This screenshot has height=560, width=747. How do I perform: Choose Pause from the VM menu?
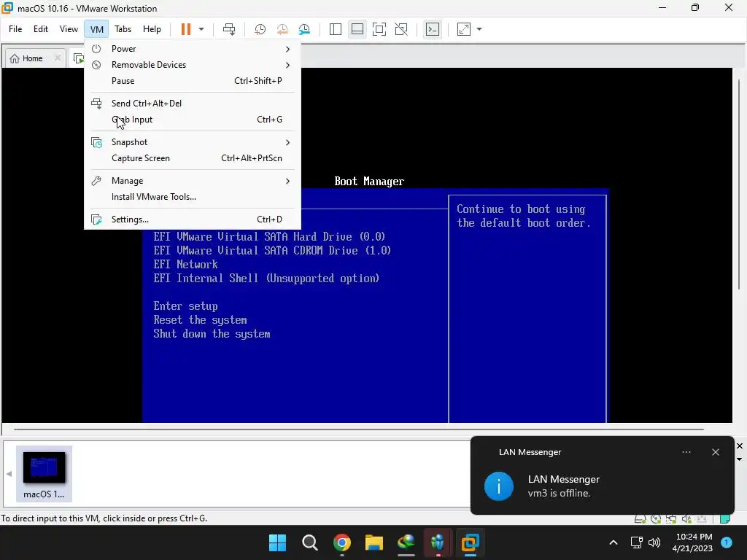pos(193,81)
